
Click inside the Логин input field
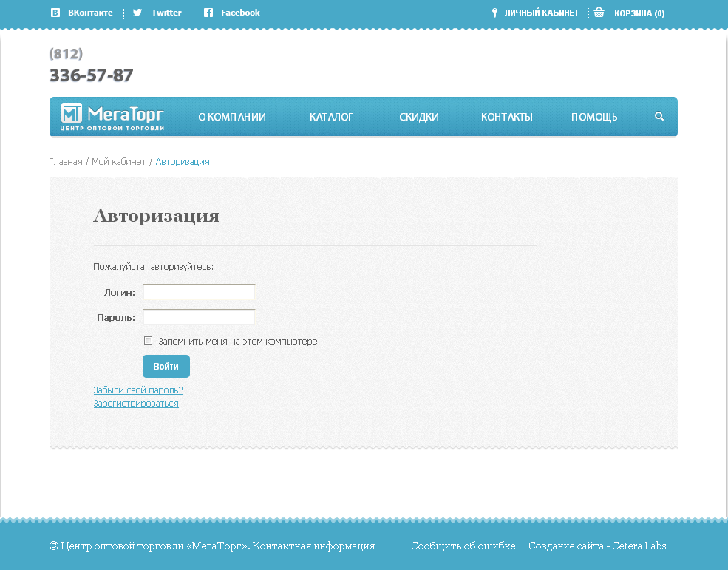click(198, 291)
